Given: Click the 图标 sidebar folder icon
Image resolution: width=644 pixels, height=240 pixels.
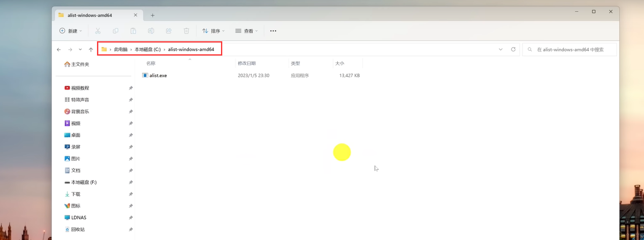Looking at the screenshot, I should (67, 206).
